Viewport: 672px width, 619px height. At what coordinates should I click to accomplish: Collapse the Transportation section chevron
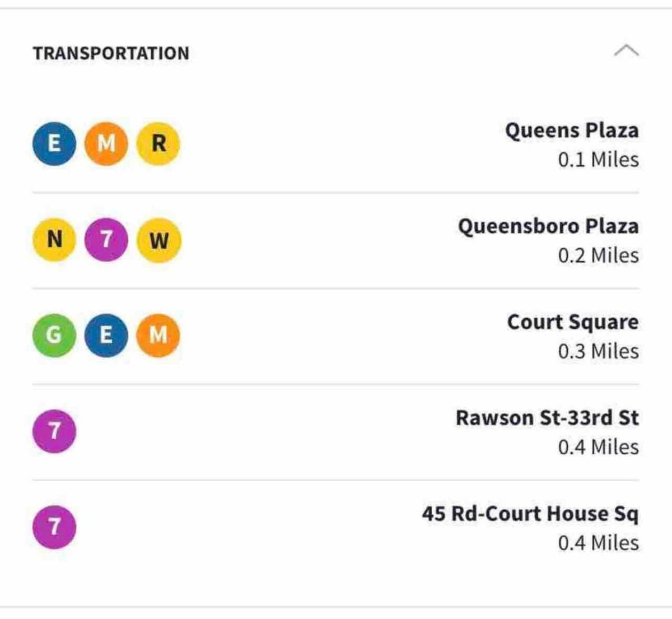click(626, 51)
